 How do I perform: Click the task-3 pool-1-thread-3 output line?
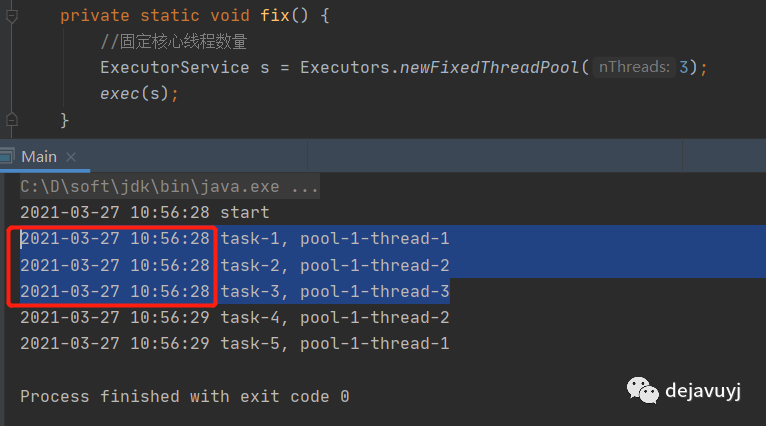(334, 291)
